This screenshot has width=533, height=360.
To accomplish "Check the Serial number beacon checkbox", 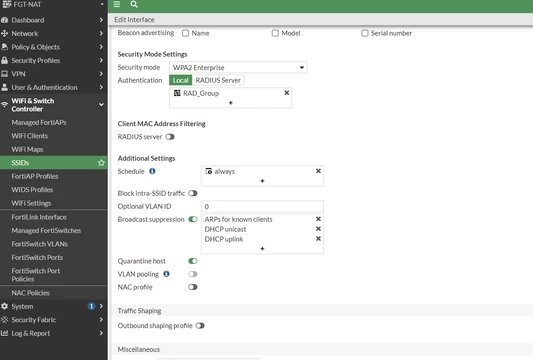I will (x=365, y=33).
